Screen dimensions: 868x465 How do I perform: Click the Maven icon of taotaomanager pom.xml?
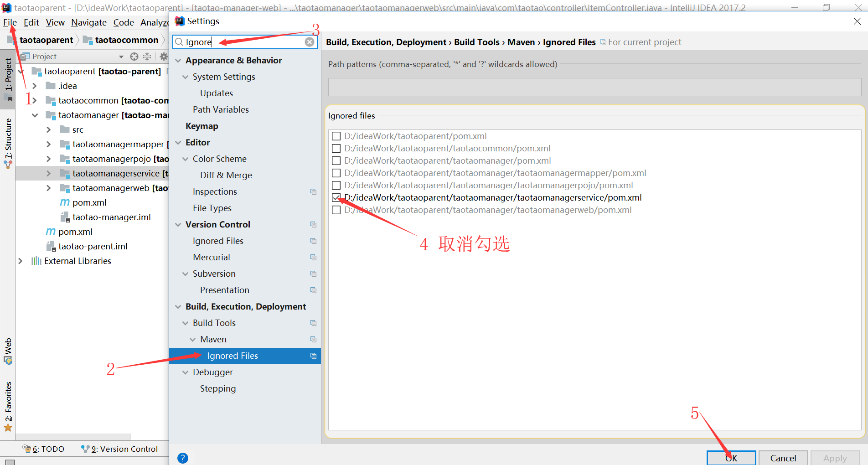click(65, 202)
